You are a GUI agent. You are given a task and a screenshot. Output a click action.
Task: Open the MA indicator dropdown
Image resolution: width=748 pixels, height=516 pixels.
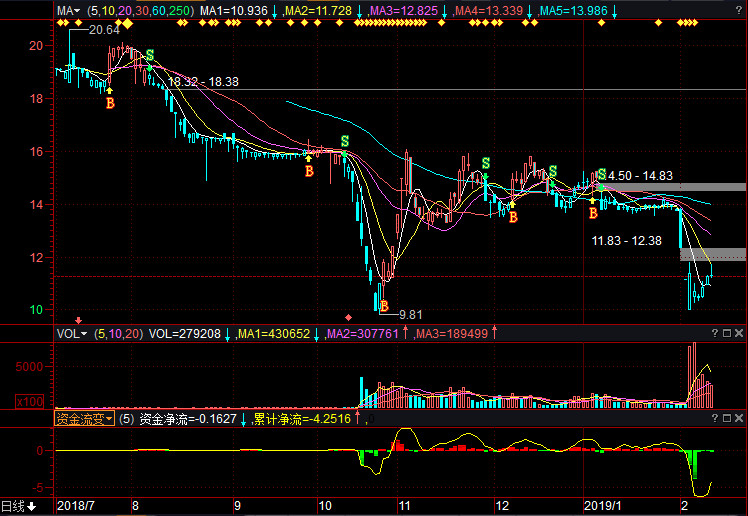pyautogui.click(x=68, y=10)
